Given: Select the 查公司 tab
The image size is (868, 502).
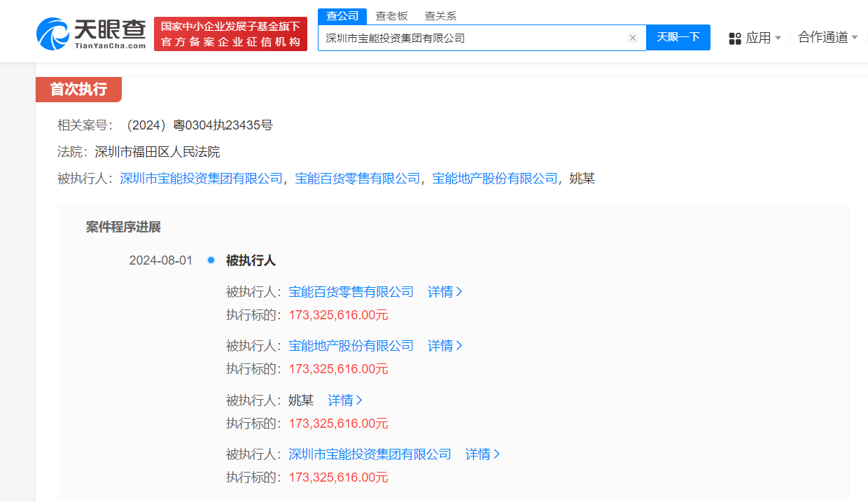Looking at the screenshot, I should coord(342,15).
